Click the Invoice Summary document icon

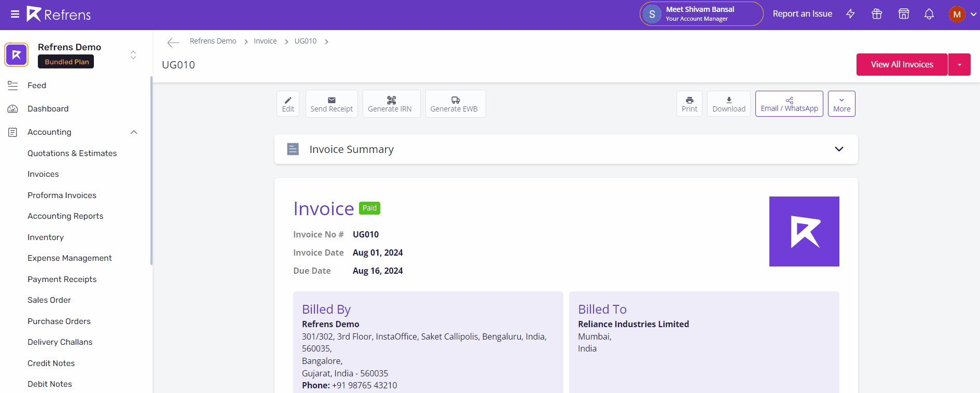pyautogui.click(x=293, y=149)
